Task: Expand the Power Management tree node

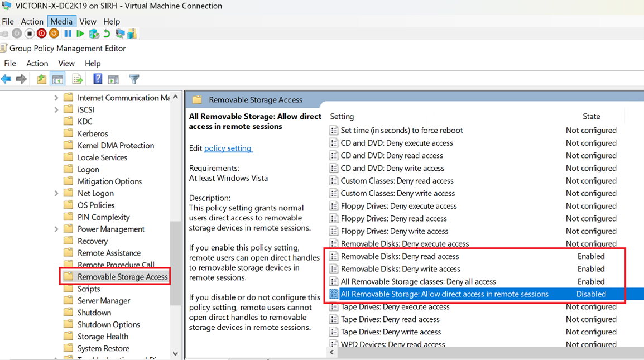Action: [x=56, y=228]
